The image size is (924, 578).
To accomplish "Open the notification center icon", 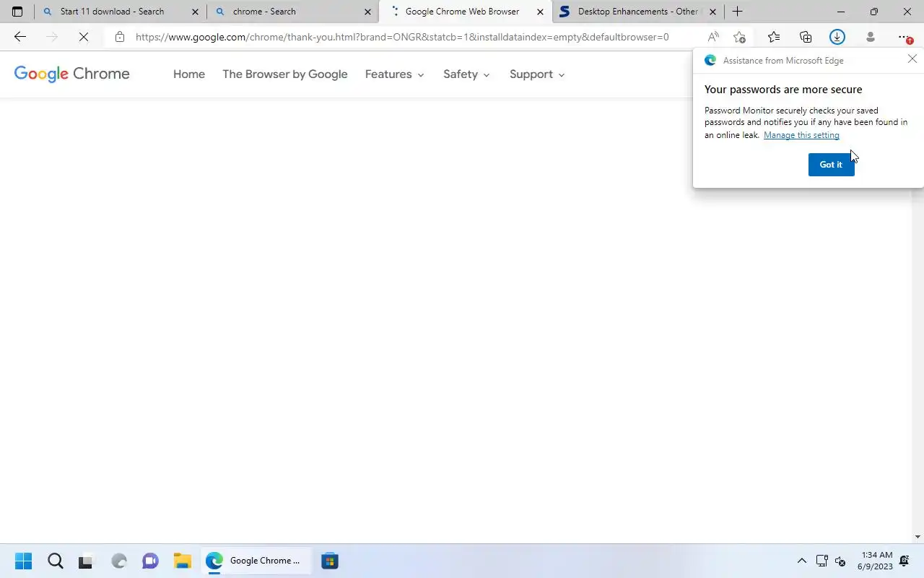I will pos(905,561).
